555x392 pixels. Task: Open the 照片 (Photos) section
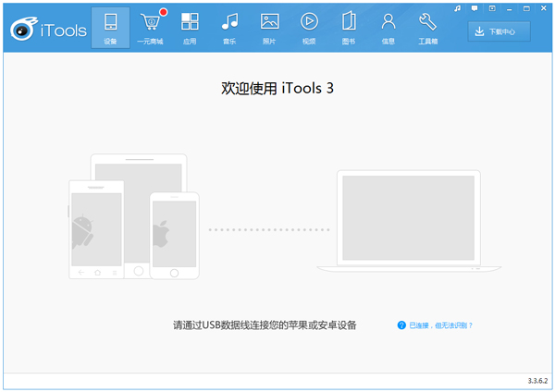pos(269,27)
